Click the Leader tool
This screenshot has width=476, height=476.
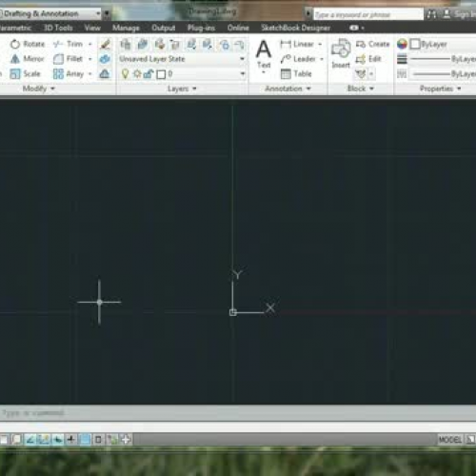(298, 59)
